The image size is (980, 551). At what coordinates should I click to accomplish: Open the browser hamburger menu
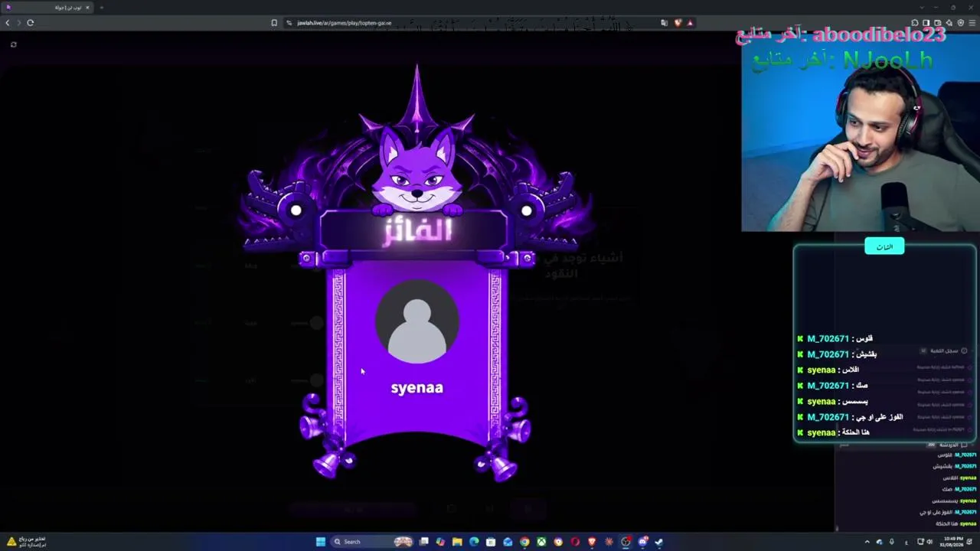click(972, 23)
